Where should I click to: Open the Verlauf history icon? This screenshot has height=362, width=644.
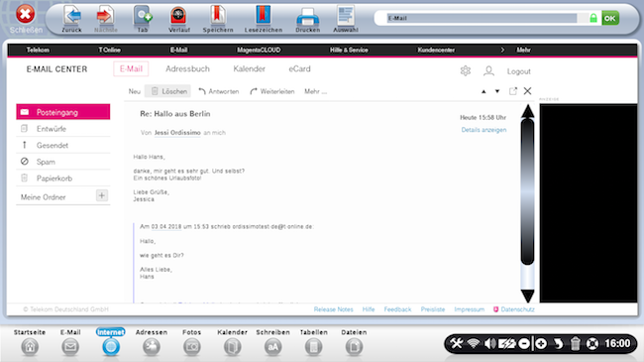179,16
